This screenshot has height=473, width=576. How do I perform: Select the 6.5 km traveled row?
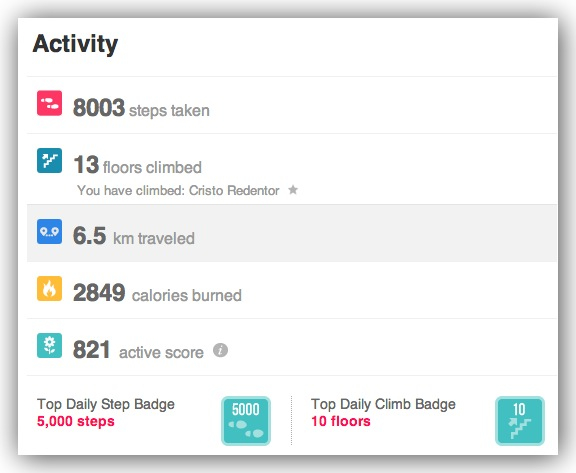(292, 233)
